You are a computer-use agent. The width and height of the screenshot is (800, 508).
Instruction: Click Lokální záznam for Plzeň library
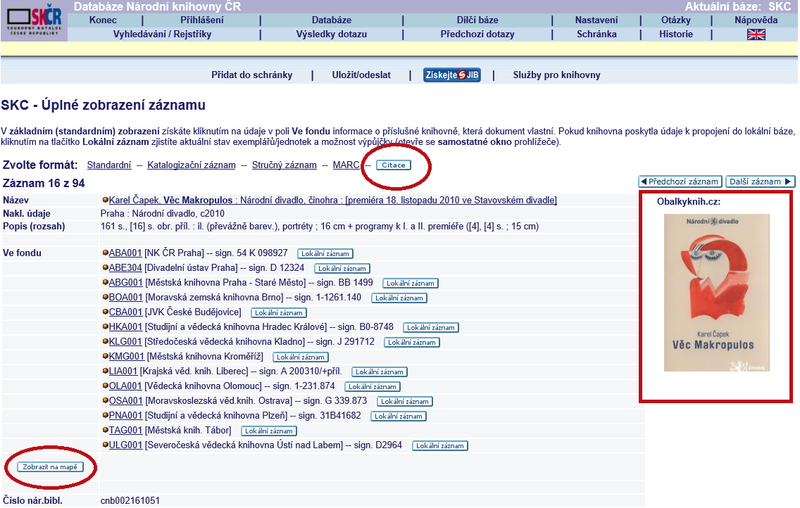pyautogui.click(x=398, y=416)
